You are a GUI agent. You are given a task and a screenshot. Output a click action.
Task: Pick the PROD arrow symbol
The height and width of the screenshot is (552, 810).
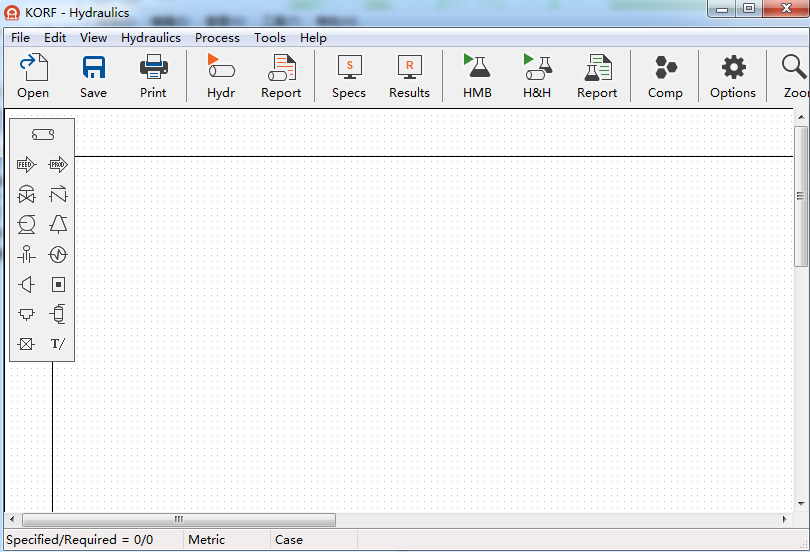(x=58, y=165)
